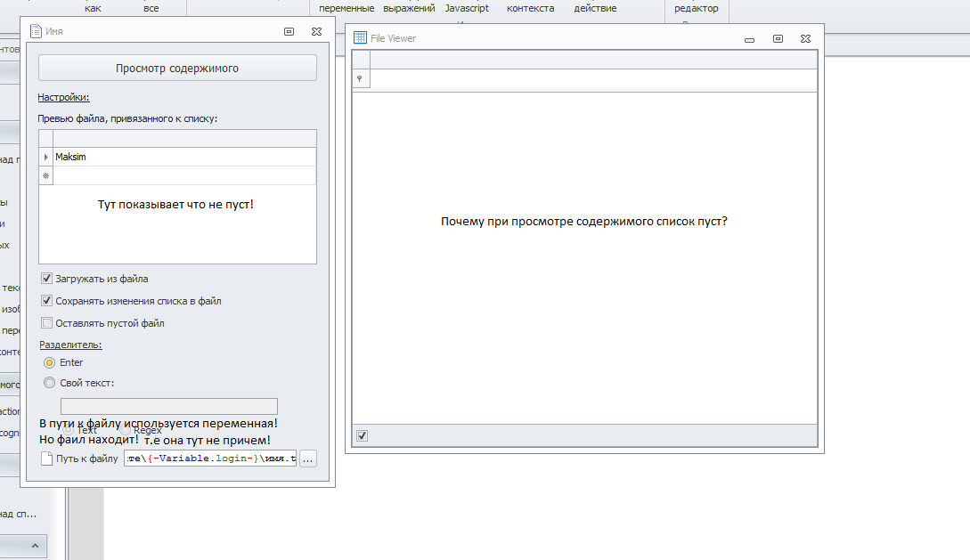Image resolution: width=970 pixels, height=560 pixels.
Task: Click the Просмотр содержимого button
Action: tap(177, 68)
